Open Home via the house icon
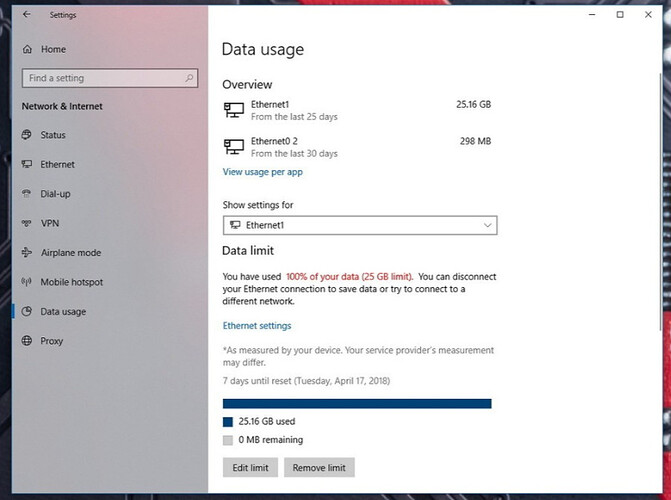The width and height of the screenshot is (671, 500). (27, 49)
